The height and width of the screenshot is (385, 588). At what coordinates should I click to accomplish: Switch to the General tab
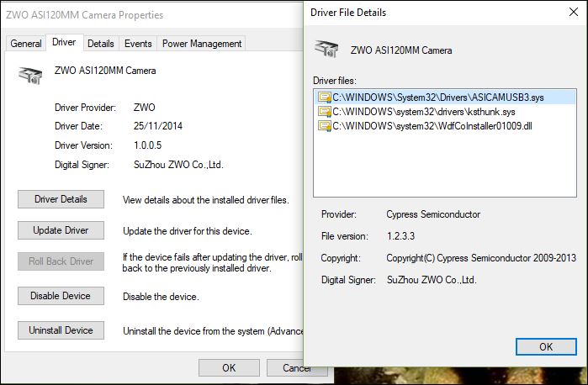click(26, 44)
